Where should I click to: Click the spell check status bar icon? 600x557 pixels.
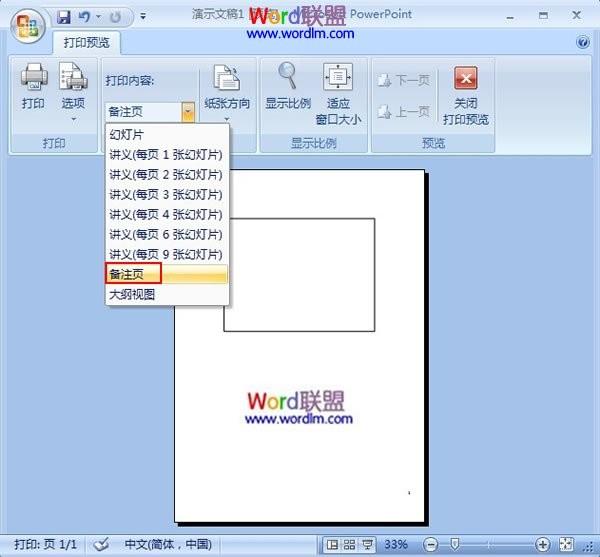[x=101, y=544]
